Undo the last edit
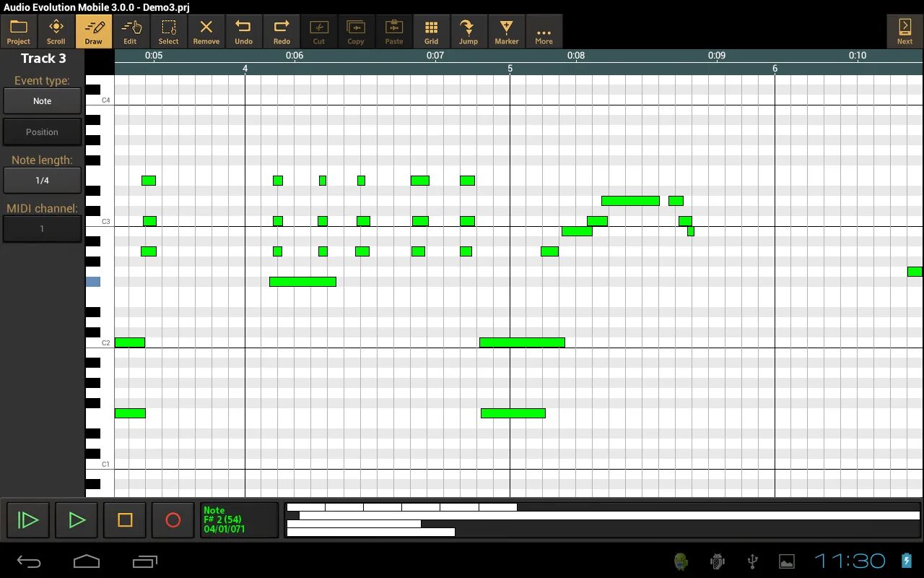This screenshot has width=924, height=578. click(244, 31)
